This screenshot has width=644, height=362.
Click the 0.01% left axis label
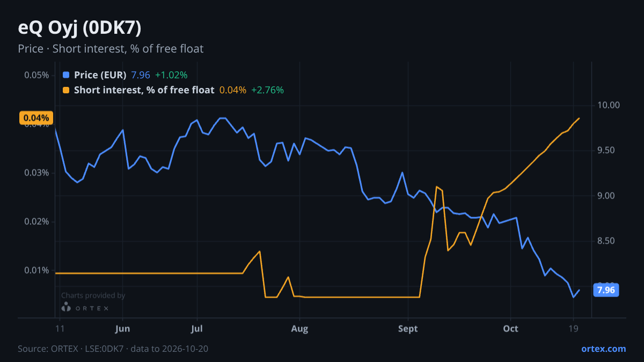coord(36,270)
